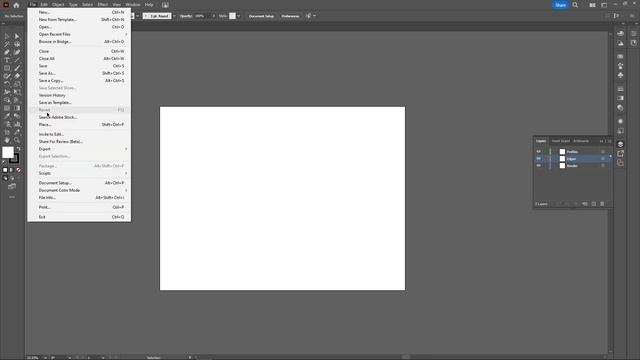Click the white artboard canvas
640x360 pixels.
(x=282, y=198)
